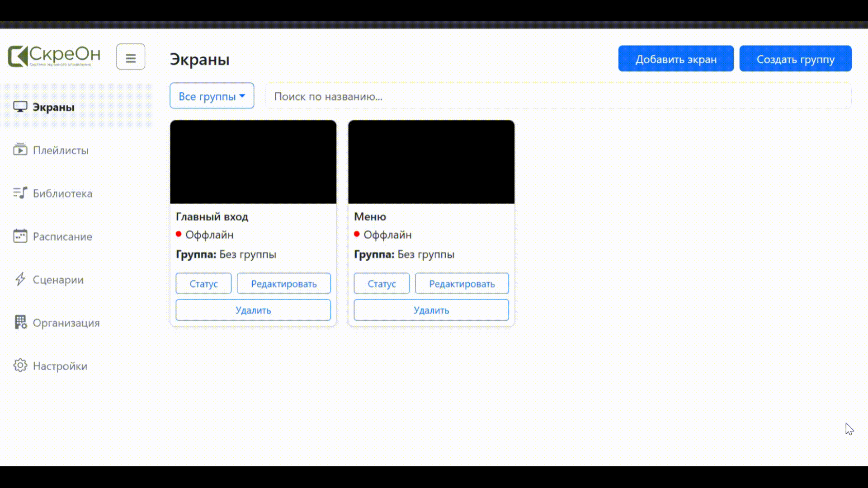
Task: Open Статус for Главный вход screen
Action: coord(203,283)
